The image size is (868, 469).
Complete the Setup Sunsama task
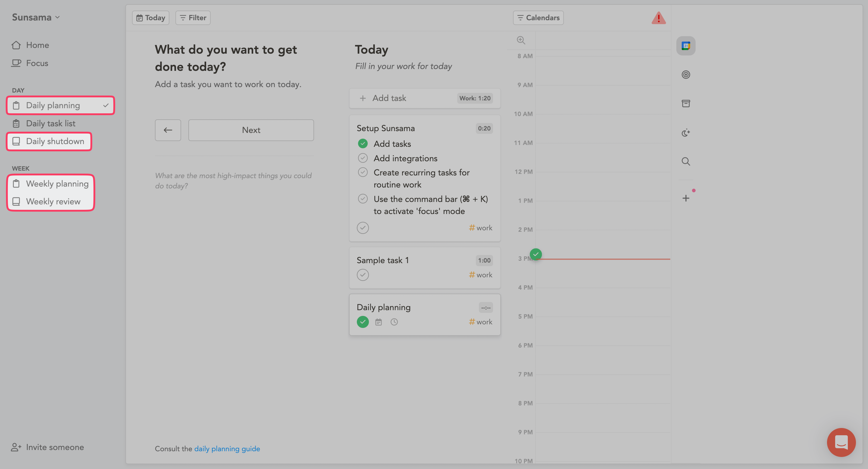point(363,228)
